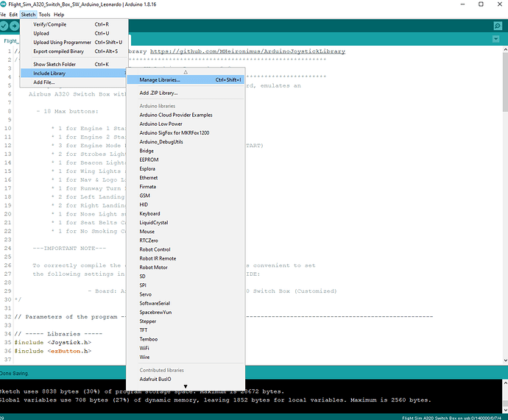Open the Help menu
Image resolution: width=508 pixels, height=420 pixels.
tap(59, 15)
